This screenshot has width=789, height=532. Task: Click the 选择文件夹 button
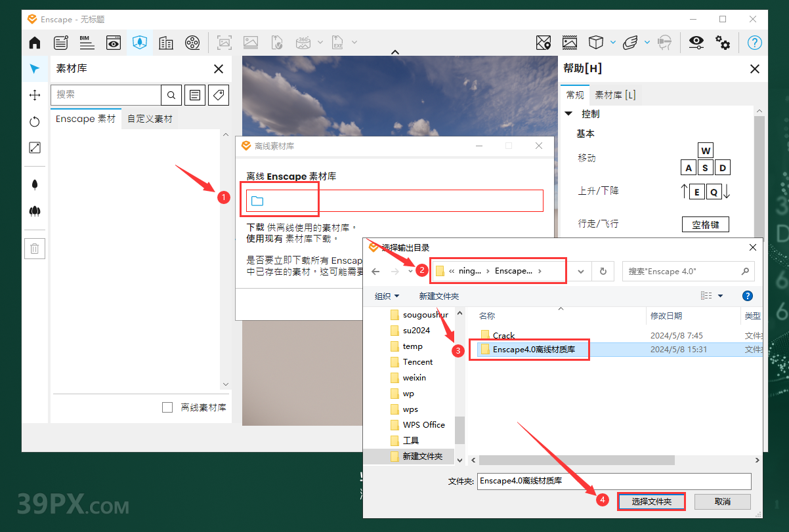[x=651, y=501]
